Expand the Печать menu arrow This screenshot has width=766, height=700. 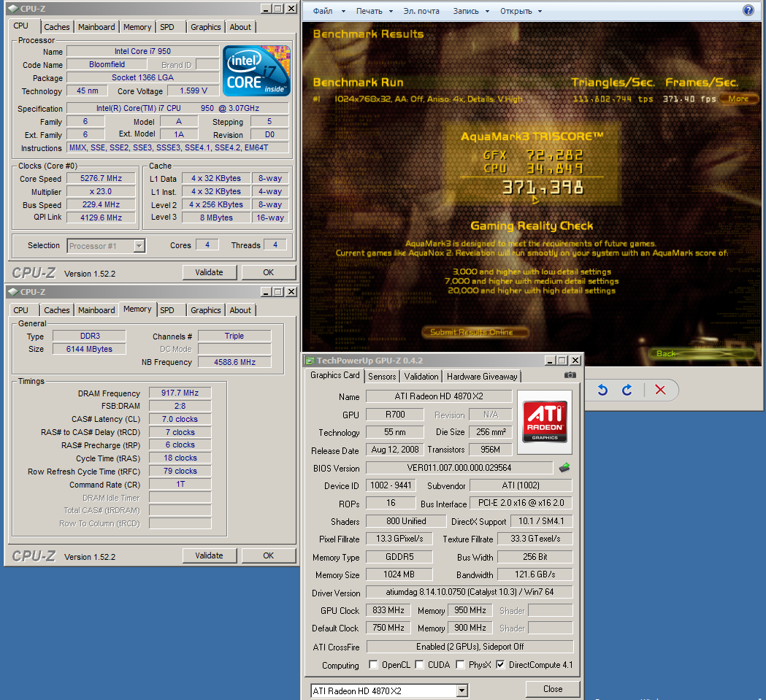pos(391,11)
